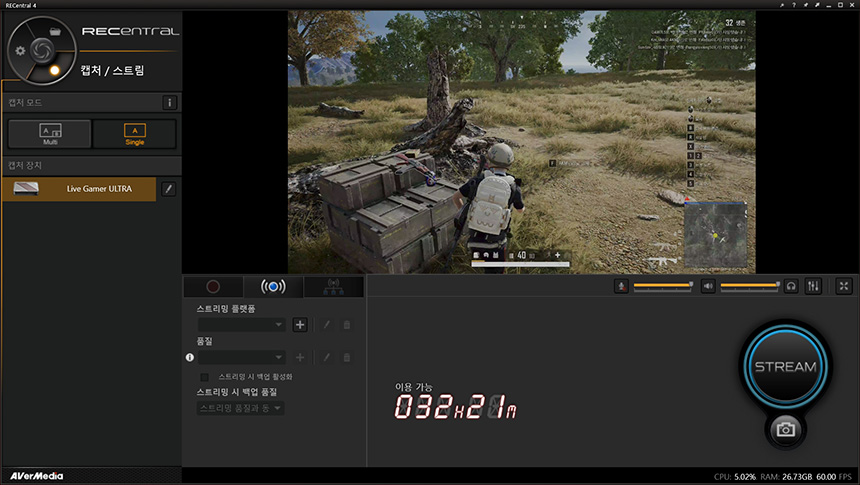Adjust the microphone volume slider

coord(663,286)
